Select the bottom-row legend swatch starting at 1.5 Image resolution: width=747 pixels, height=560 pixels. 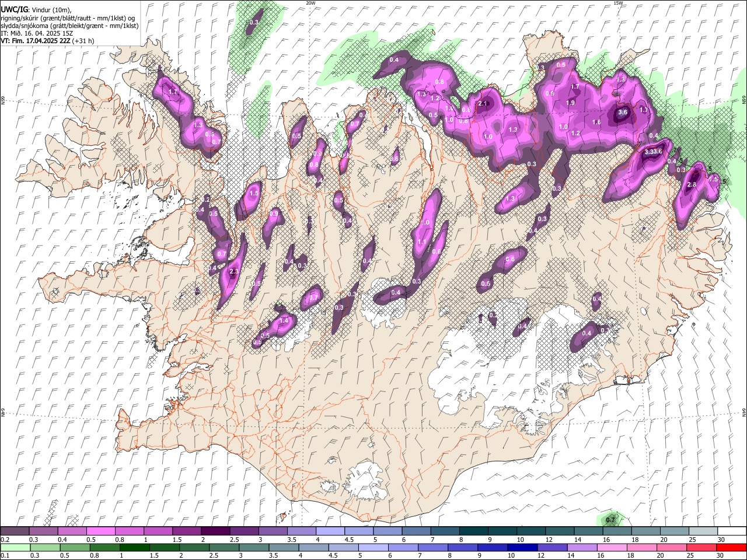pos(165,547)
